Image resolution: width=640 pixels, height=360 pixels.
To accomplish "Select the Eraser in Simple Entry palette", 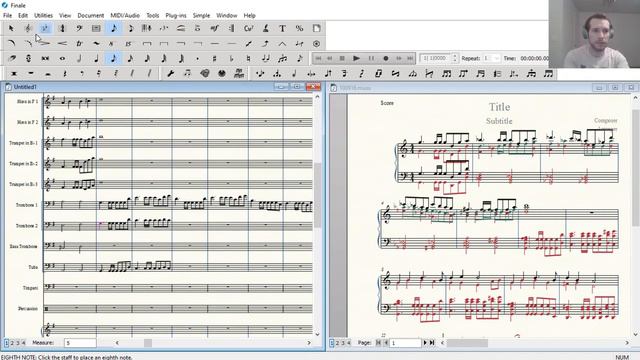I will click(11, 58).
